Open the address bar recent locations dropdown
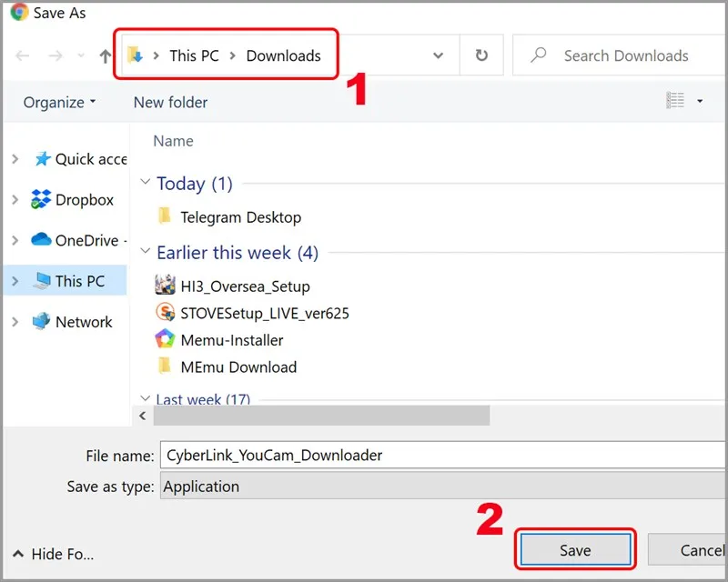The image size is (728, 582). (x=438, y=55)
